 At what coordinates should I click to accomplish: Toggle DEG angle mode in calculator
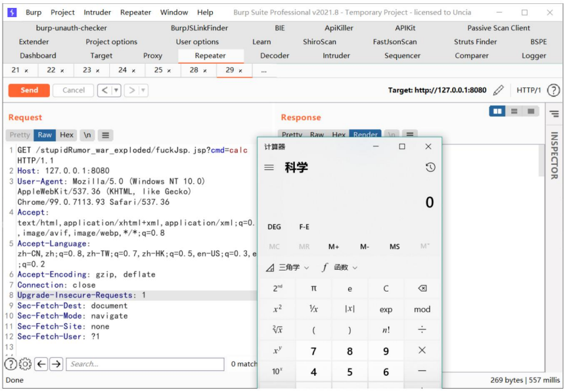click(274, 227)
